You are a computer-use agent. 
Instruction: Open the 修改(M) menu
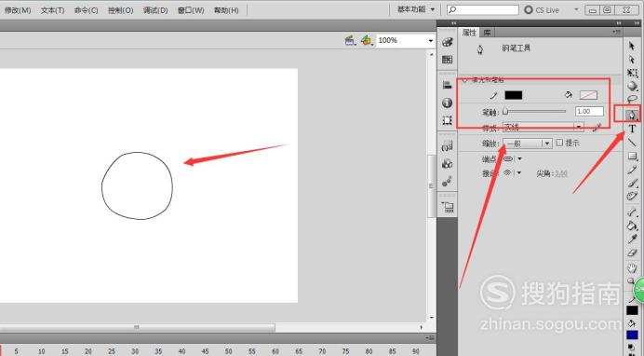[x=18, y=10]
